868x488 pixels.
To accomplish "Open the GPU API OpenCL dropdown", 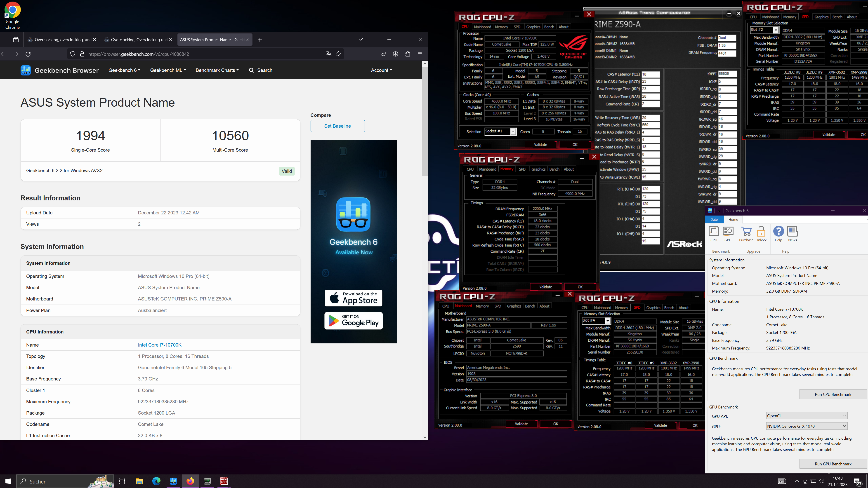I will tap(806, 416).
